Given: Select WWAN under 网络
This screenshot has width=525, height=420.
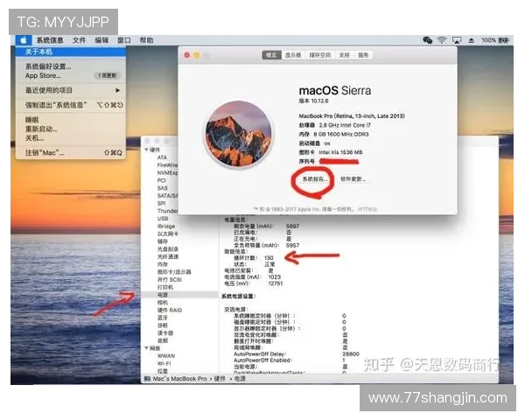Looking at the screenshot, I should [x=166, y=356].
